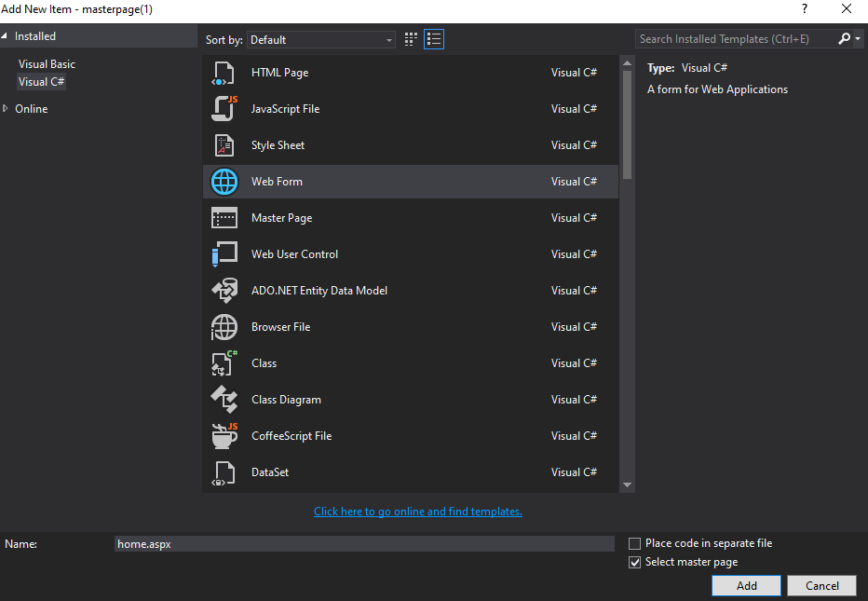Click Visual C# beside HTML Page
The height and width of the screenshot is (601, 868).
[x=574, y=73]
